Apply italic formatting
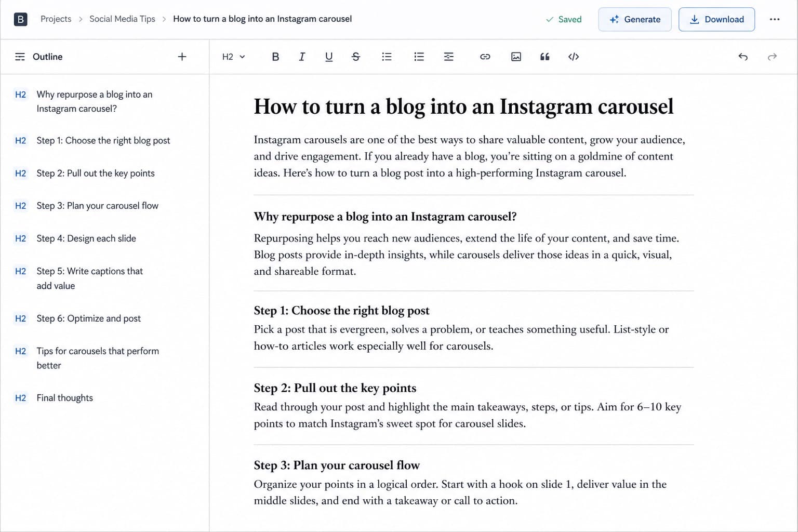The image size is (798, 532). pos(302,57)
